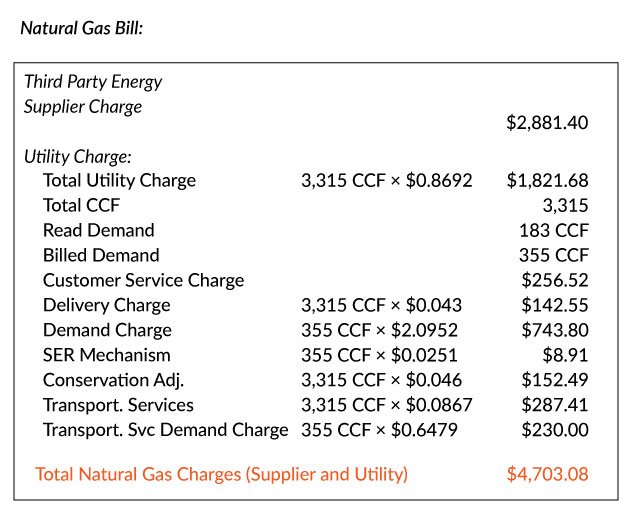Click the Utility Charge section heading
630x511 pixels.
(78, 156)
